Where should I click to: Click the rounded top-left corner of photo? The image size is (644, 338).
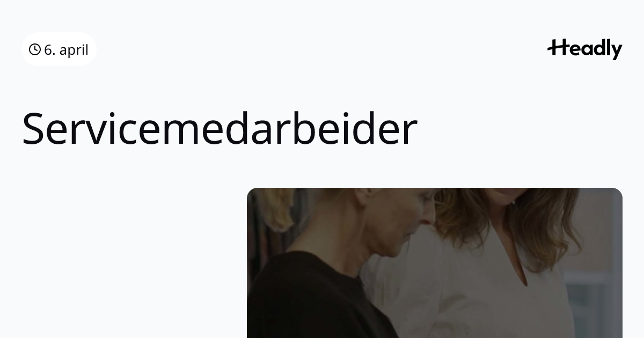click(x=251, y=192)
